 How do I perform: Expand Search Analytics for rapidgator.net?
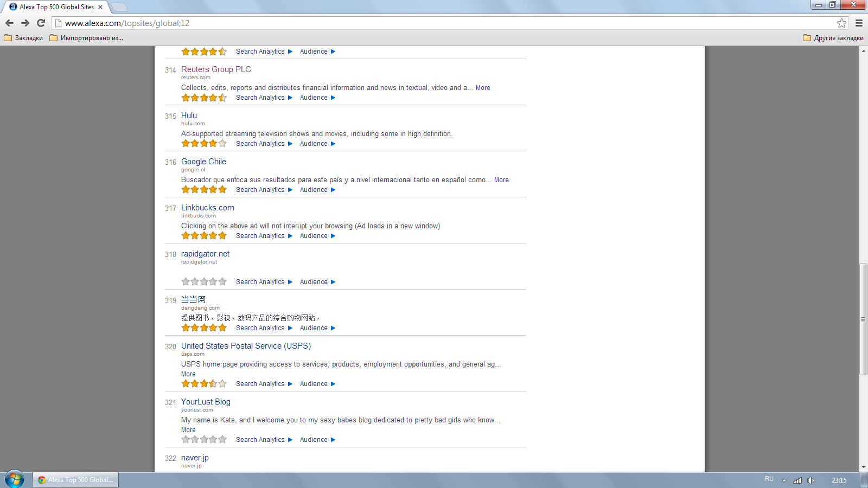(264, 282)
